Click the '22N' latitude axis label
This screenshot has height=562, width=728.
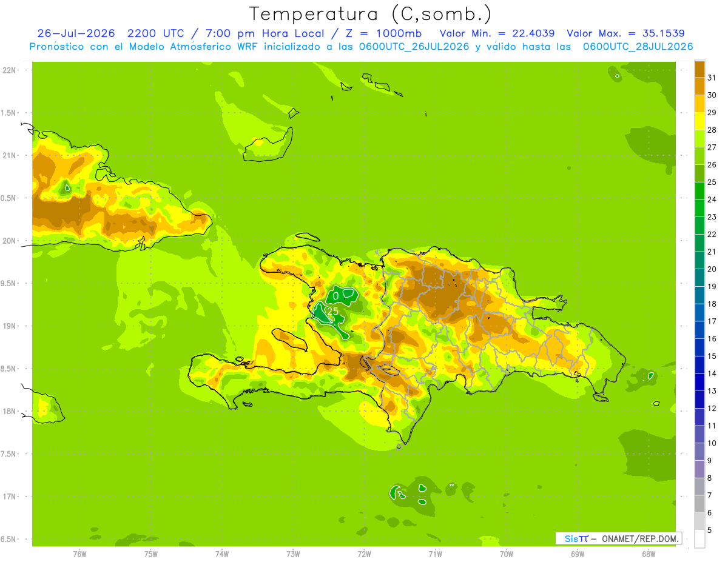point(9,70)
